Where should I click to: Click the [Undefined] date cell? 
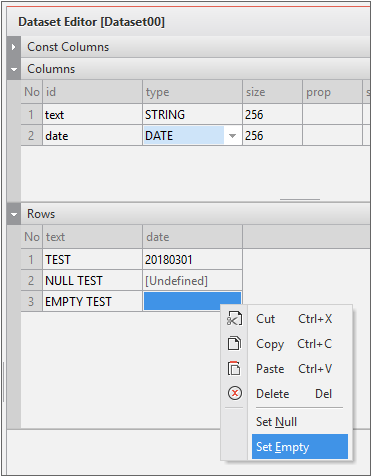coord(193,281)
